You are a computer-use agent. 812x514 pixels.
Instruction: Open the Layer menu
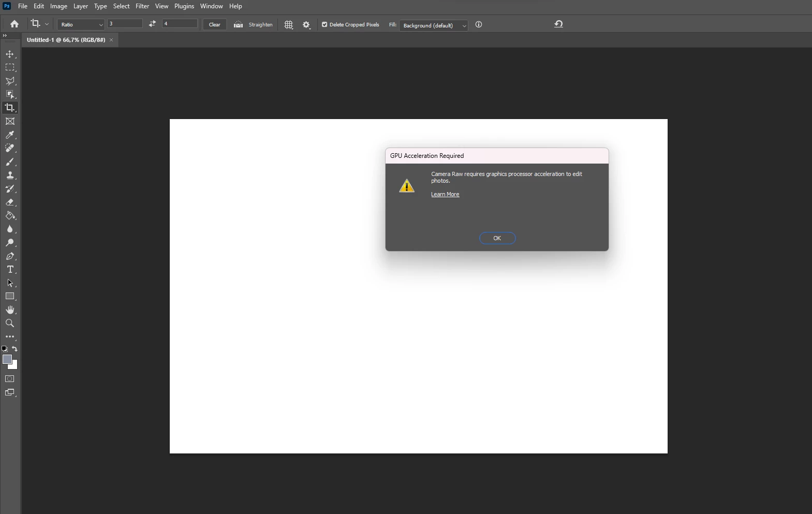[81, 6]
